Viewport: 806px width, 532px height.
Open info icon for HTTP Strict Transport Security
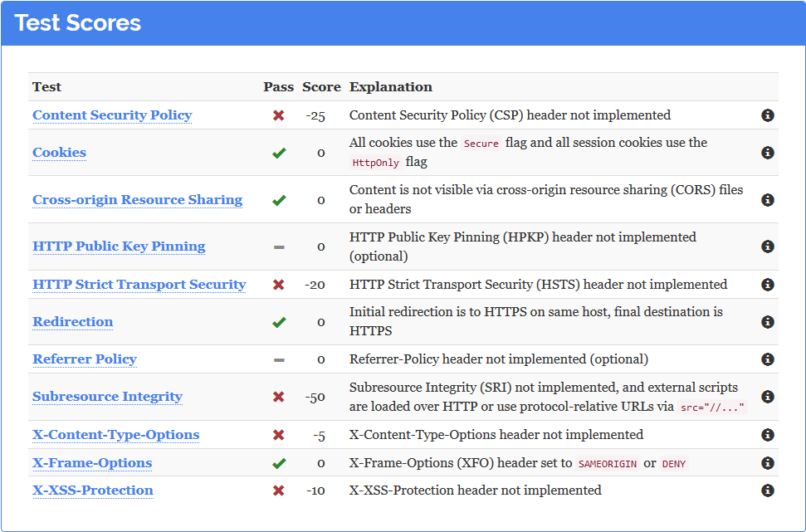coord(768,284)
